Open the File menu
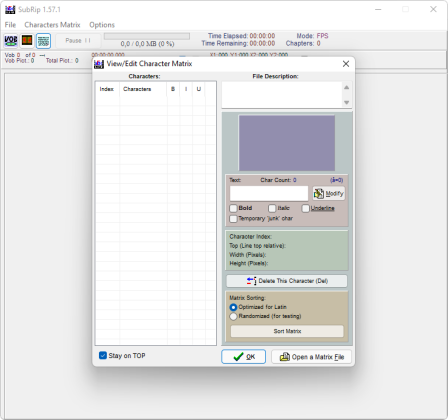The width and height of the screenshot is (448, 420). click(10, 25)
